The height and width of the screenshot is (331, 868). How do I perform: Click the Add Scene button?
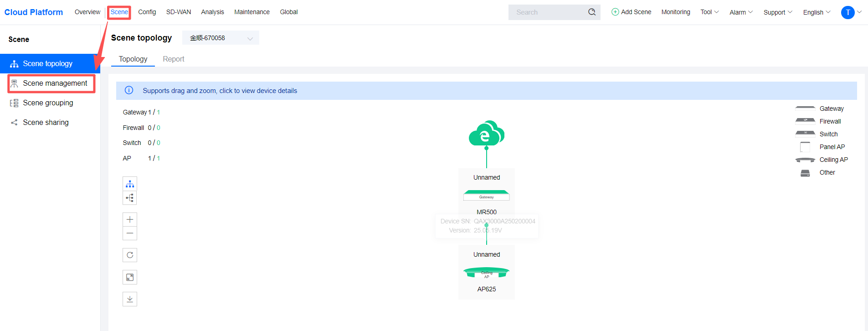[x=631, y=12]
